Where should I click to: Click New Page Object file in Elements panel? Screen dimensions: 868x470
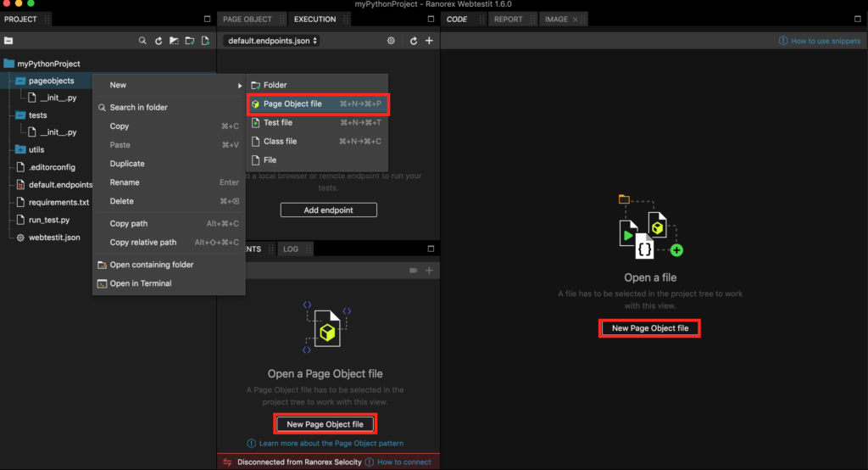click(x=325, y=424)
